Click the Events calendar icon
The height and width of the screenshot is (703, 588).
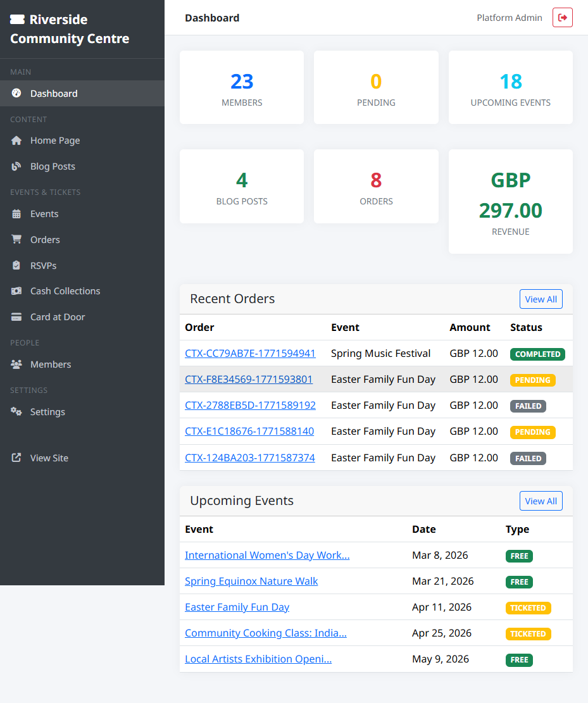click(x=16, y=214)
